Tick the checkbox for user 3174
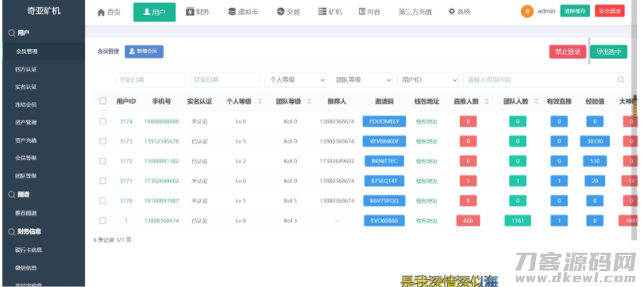 point(102,121)
